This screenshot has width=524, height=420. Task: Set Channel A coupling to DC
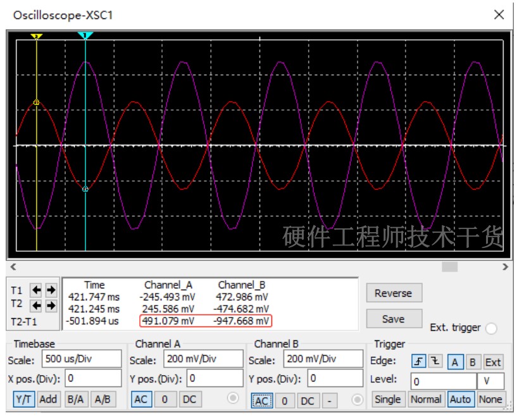click(189, 399)
